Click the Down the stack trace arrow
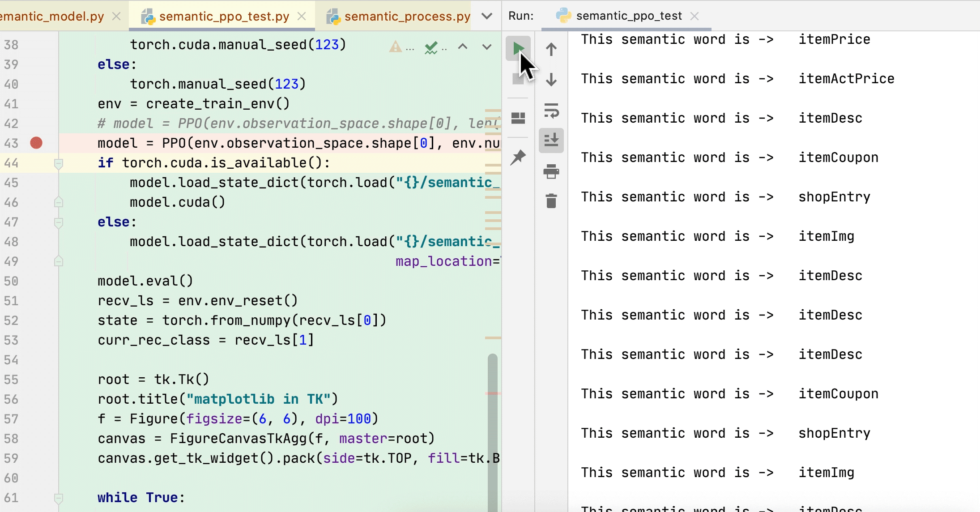Image resolution: width=980 pixels, height=512 pixels. [x=551, y=80]
